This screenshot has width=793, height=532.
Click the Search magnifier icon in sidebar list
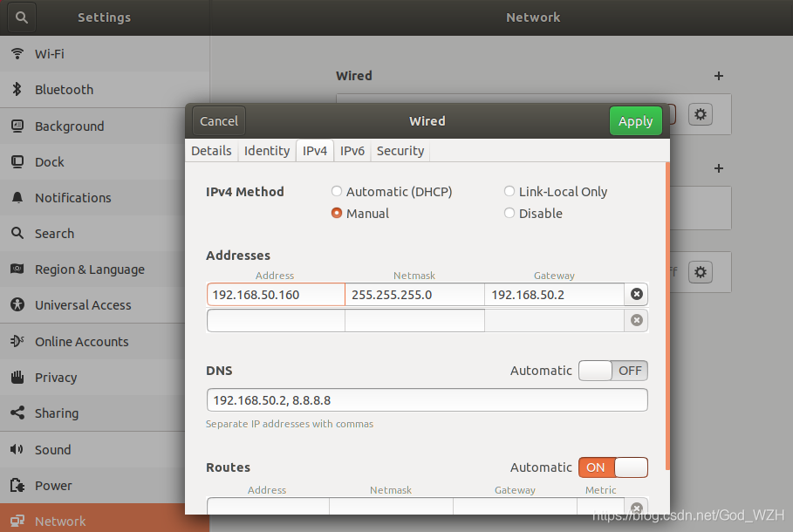(x=17, y=233)
